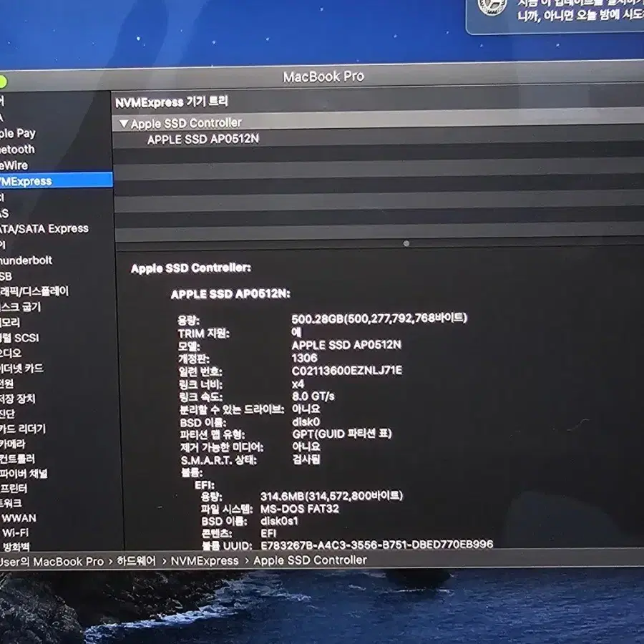This screenshot has height=644, width=644.
Task: Open ATA/SATA Express in the sidebar
Action: [x=44, y=228]
